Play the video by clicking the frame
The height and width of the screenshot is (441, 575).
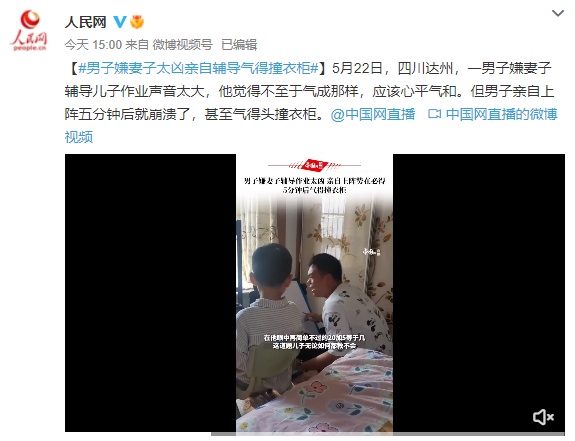point(315,293)
